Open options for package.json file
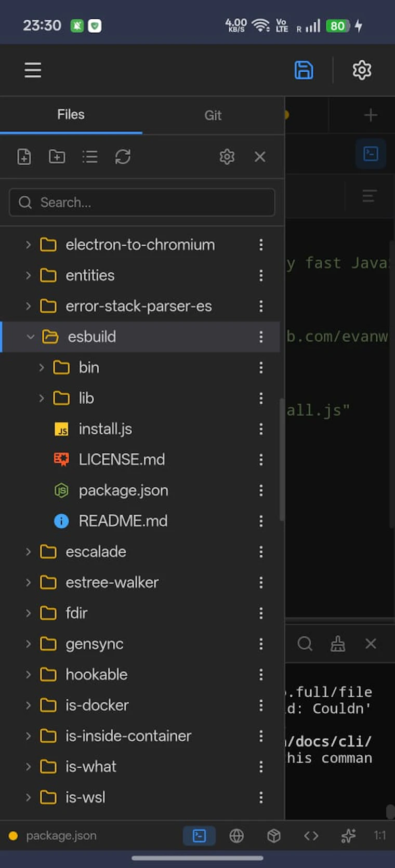Image resolution: width=395 pixels, height=868 pixels. point(261,490)
